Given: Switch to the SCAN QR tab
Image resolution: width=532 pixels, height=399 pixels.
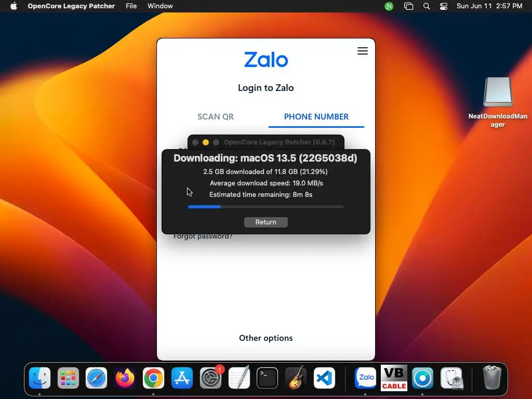Looking at the screenshot, I should pyautogui.click(x=216, y=117).
